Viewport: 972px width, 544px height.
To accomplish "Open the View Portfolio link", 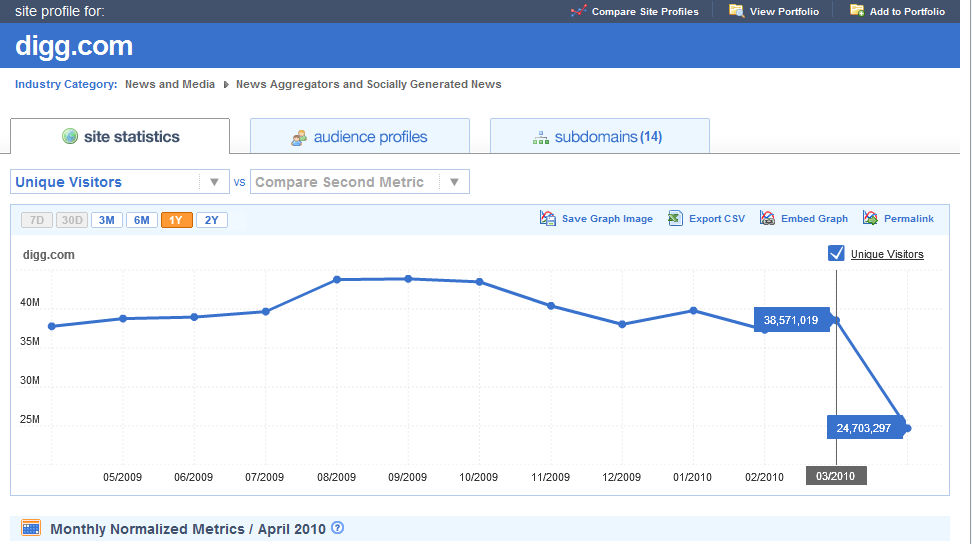I will [x=784, y=11].
